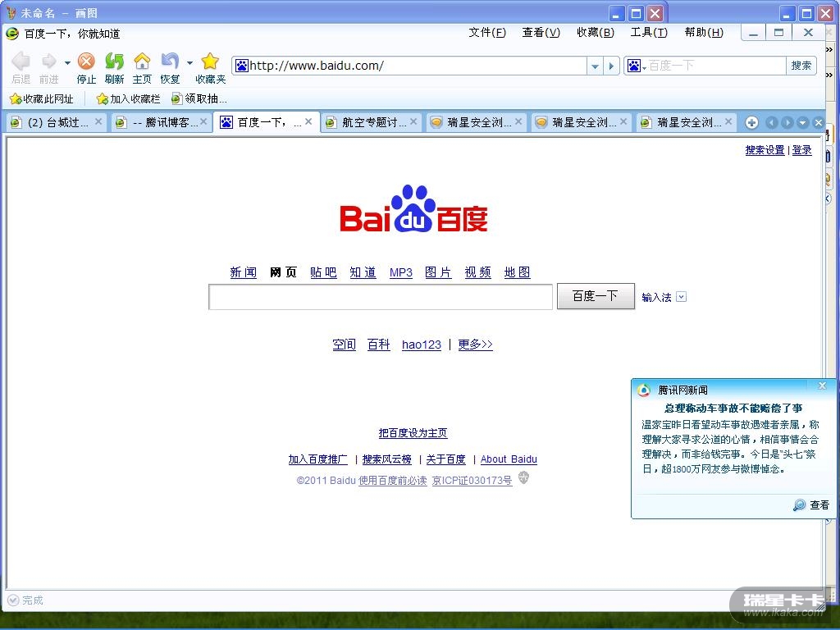Click the main Baidu search input box

[381, 297]
